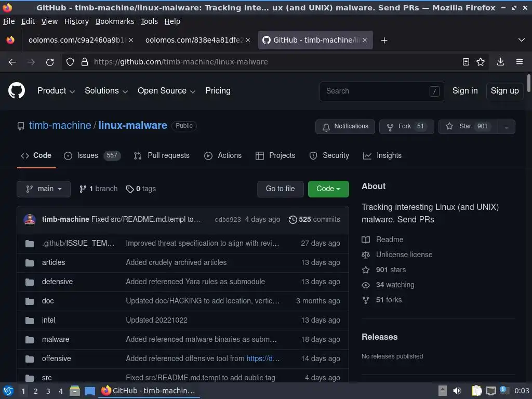
Task: Open the Insights tab
Action: (x=382, y=156)
